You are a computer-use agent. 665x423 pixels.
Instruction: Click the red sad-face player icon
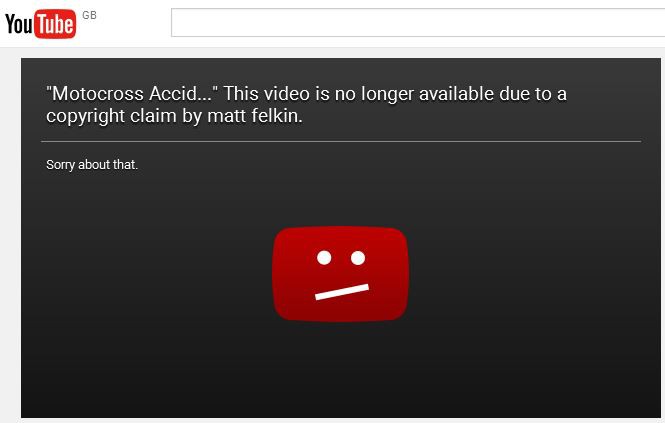pyautogui.click(x=341, y=274)
